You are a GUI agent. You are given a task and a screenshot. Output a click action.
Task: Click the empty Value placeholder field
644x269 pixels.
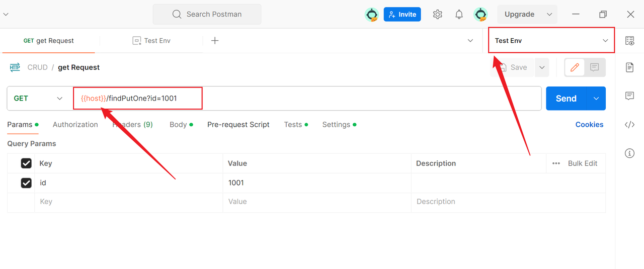pos(317,202)
